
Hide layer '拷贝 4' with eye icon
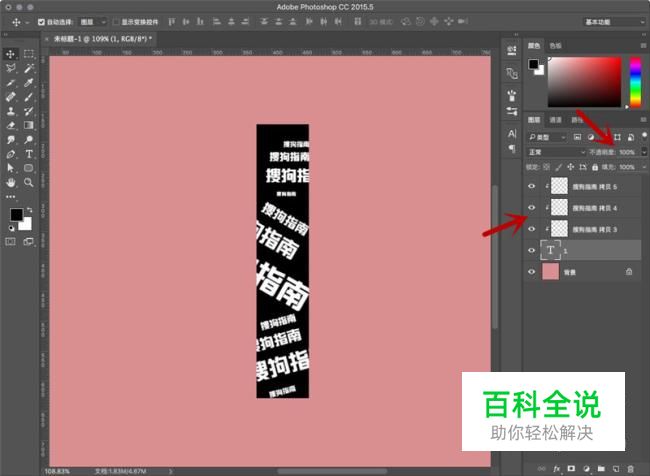click(x=531, y=208)
